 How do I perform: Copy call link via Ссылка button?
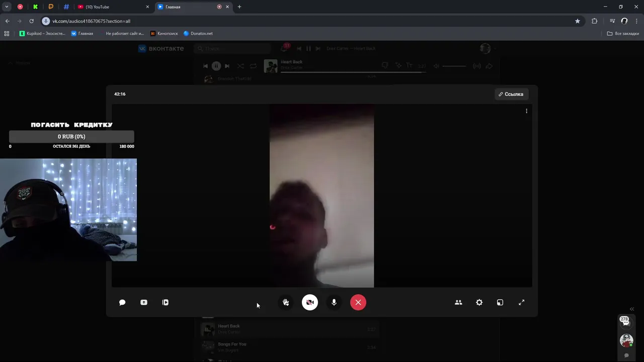tap(511, 94)
